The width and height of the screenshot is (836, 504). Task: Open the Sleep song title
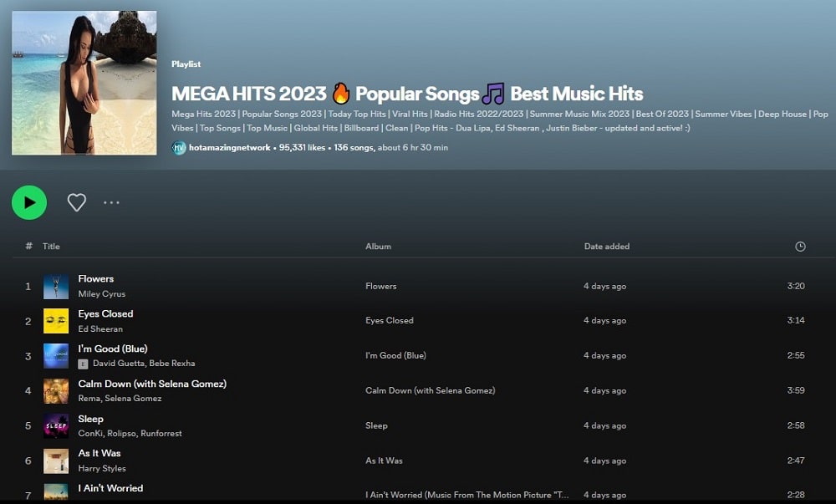click(x=90, y=420)
